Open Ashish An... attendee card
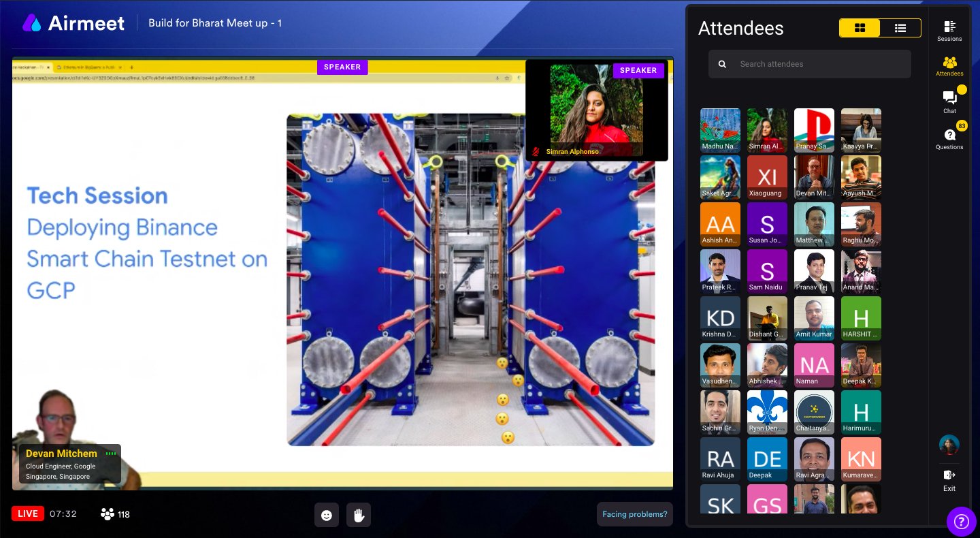Image resolution: width=980 pixels, height=538 pixels. (720, 224)
